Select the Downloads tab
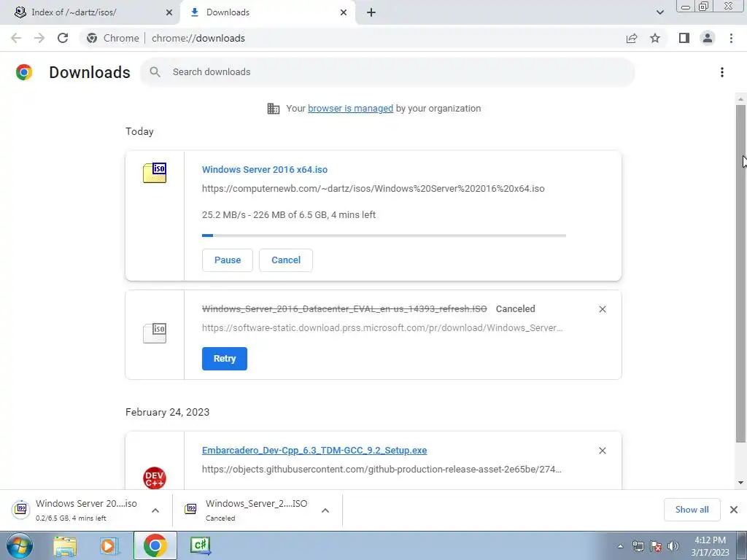This screenshot has height=560, width=747. pos(268,12)
